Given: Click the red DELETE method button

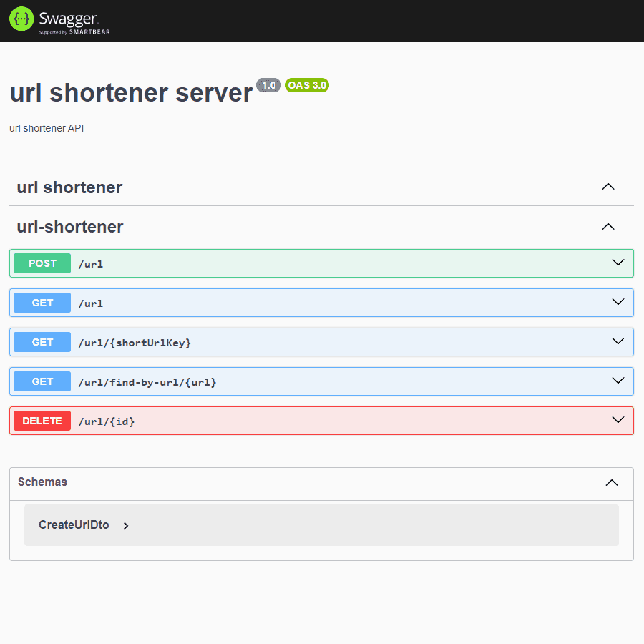Looking at the screenshot, I should (x=42, y=421).
